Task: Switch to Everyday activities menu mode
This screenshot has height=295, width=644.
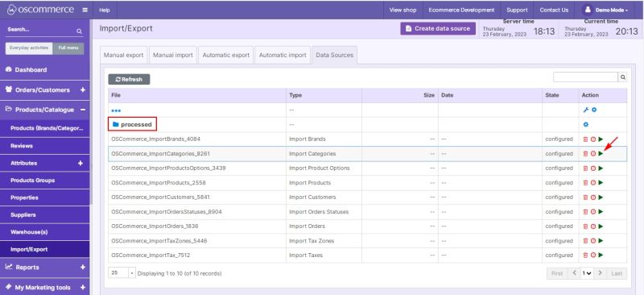Action: coord(29,48)
